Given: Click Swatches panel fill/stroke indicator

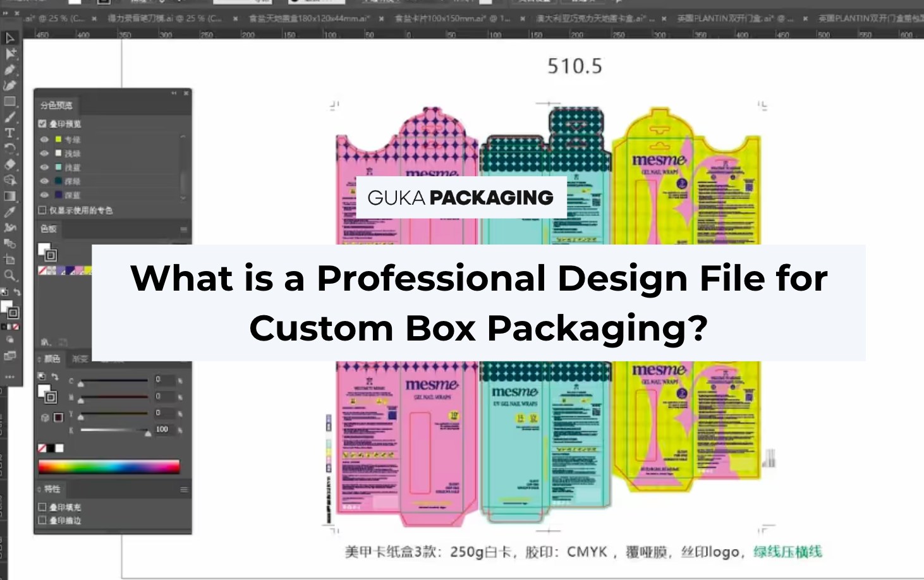Looking at the screenshot, I should pyautogui.click(x=47, y=252).
